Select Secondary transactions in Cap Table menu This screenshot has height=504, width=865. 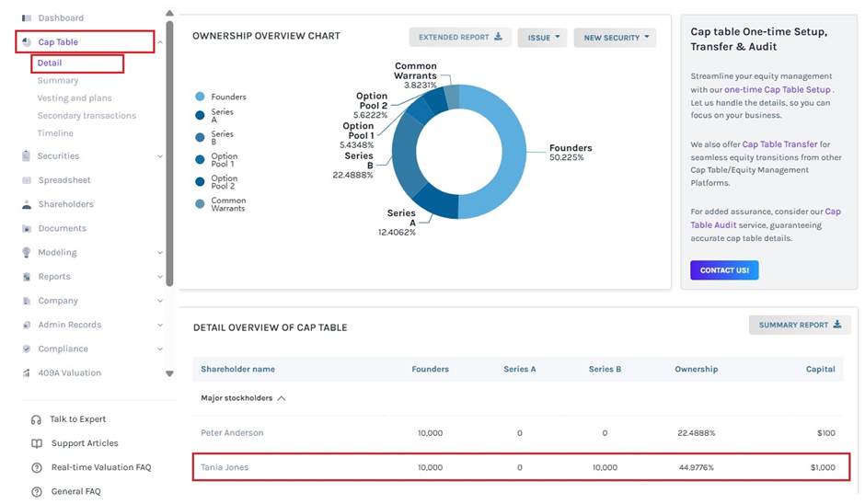86,116
